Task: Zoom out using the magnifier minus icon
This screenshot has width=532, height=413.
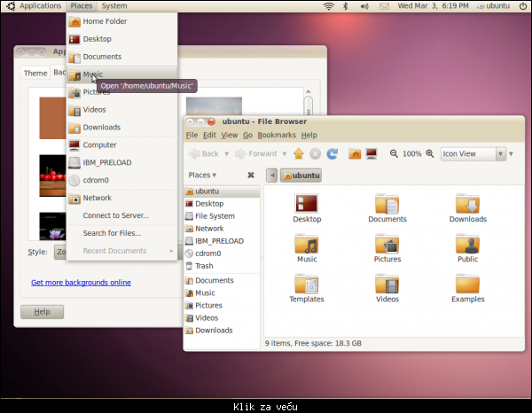Action: 394,153
